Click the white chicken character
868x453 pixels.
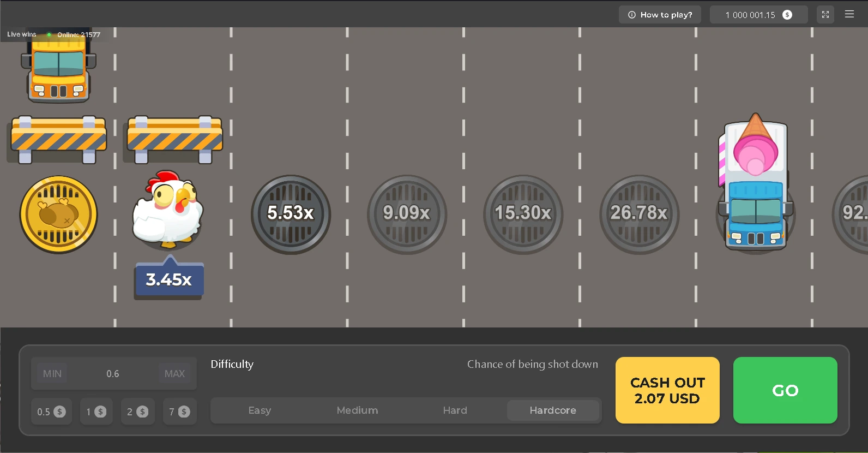click(168, 208)
